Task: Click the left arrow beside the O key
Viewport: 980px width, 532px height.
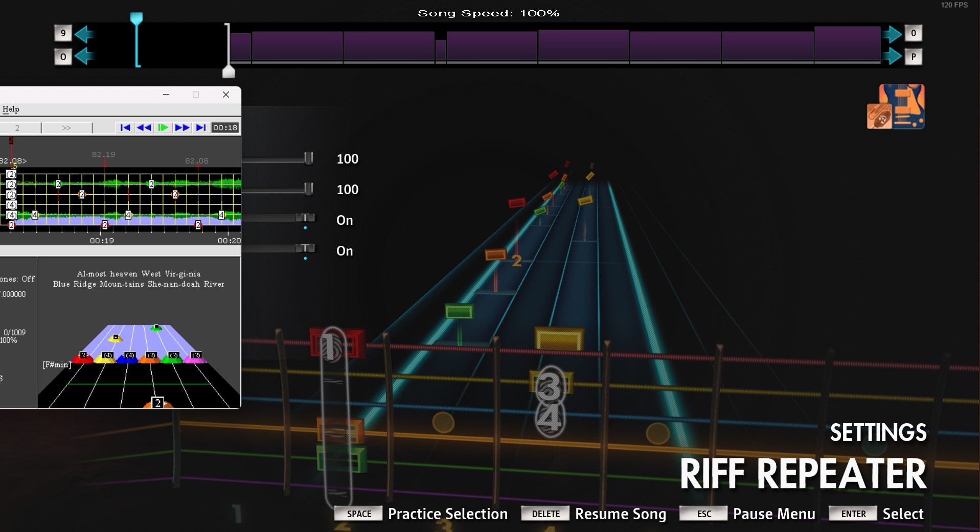Action: [84, 56]
